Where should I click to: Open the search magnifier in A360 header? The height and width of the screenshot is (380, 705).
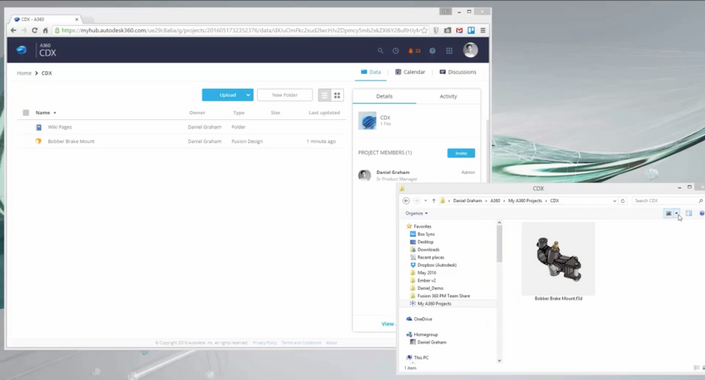(380, 51)
